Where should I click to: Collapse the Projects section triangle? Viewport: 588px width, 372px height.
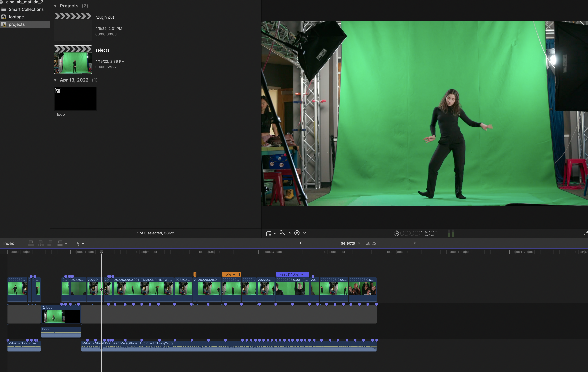click(x=55, y=6)
